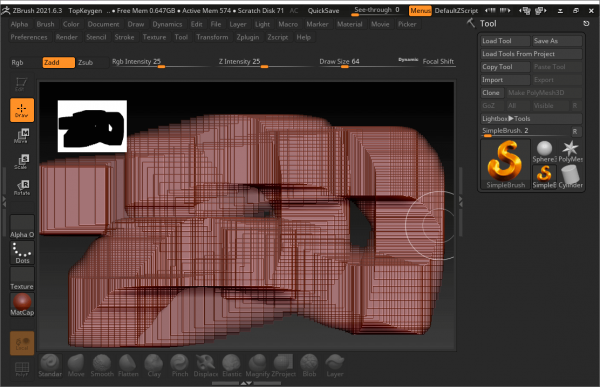
Task: Select the Sphere3D tool
Action: 544,151
